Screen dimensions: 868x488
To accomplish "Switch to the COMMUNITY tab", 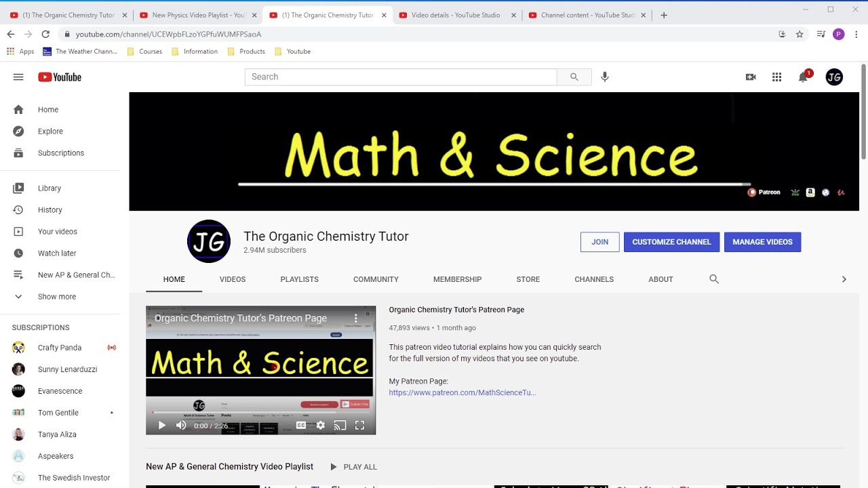I will point(376,279).
